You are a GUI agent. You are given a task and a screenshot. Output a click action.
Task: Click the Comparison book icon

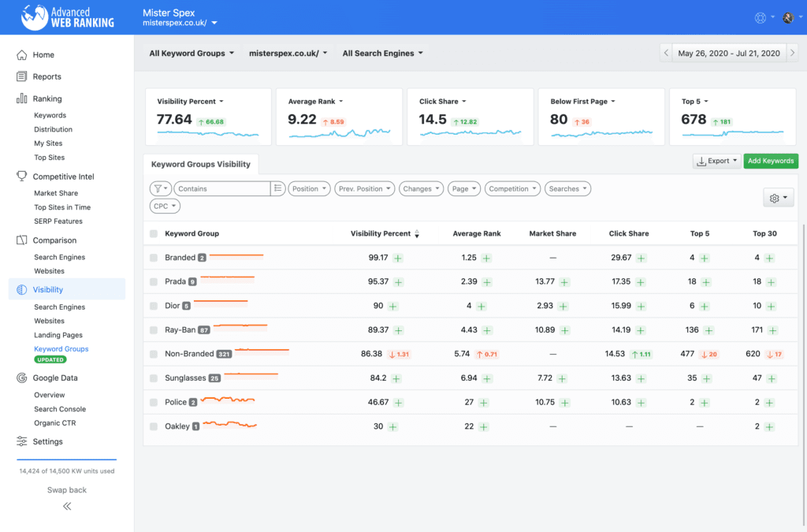[21, 240]
